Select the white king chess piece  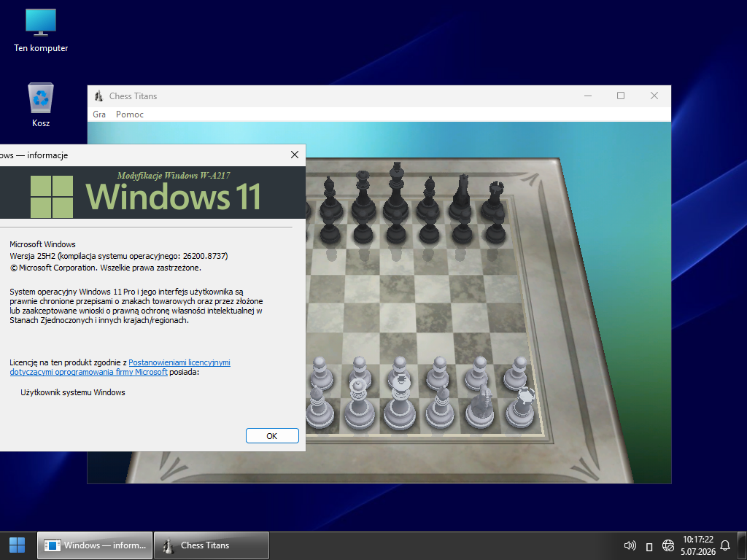click(x=400, y=402)
